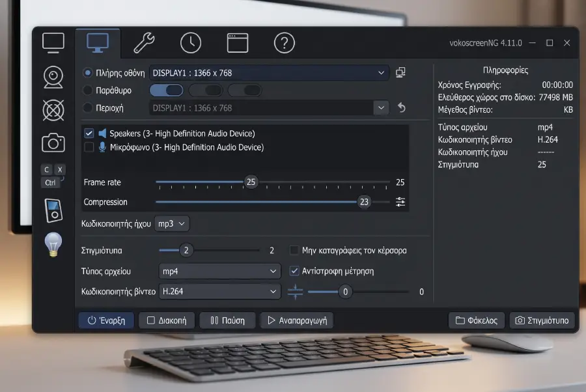Click the Μέγεθος βίντεο KB value
Screen dimensions: 586x392
pyautogui.click(x=568, y=110)
